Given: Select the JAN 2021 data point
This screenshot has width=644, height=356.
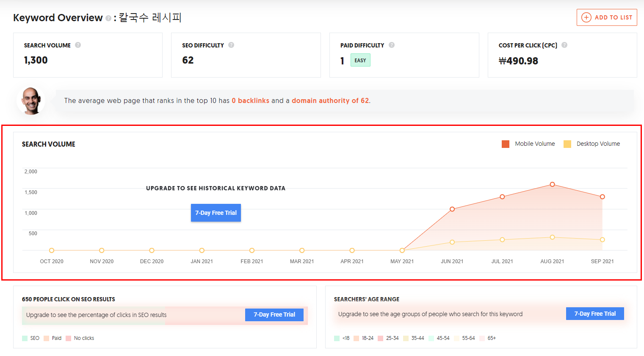Looking at the screenshot, I should pyautogui.click(x=202, y=250).
